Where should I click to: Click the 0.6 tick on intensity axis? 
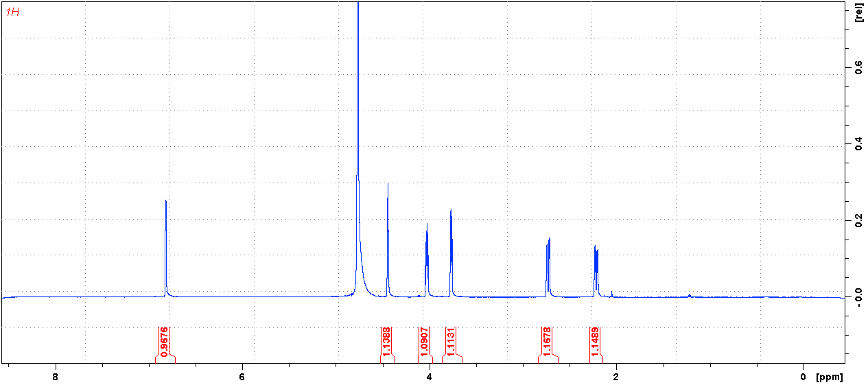click(858, 67)
